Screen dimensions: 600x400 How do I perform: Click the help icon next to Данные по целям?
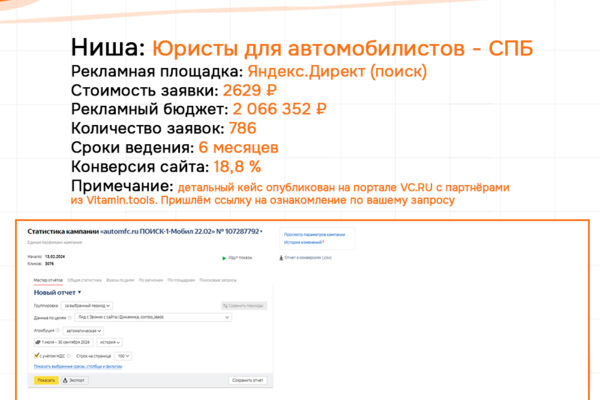click(x=69, y=317)
